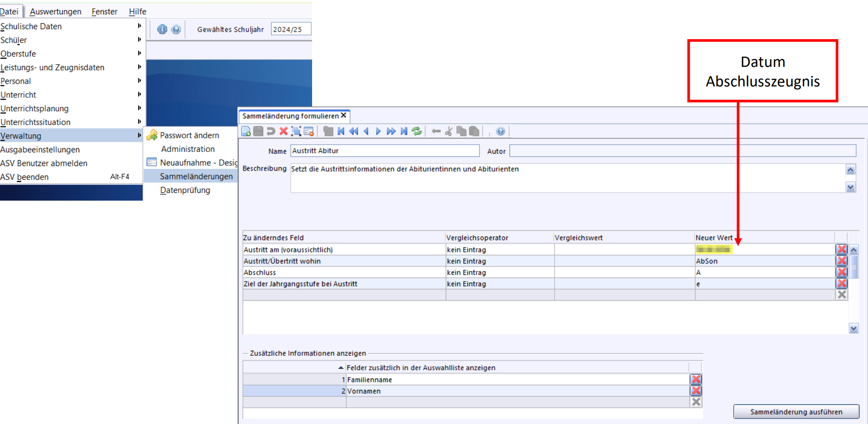Refresh data with green arrows icon
Viewport: 868px width, 424px height.
[x=417, y=131]
